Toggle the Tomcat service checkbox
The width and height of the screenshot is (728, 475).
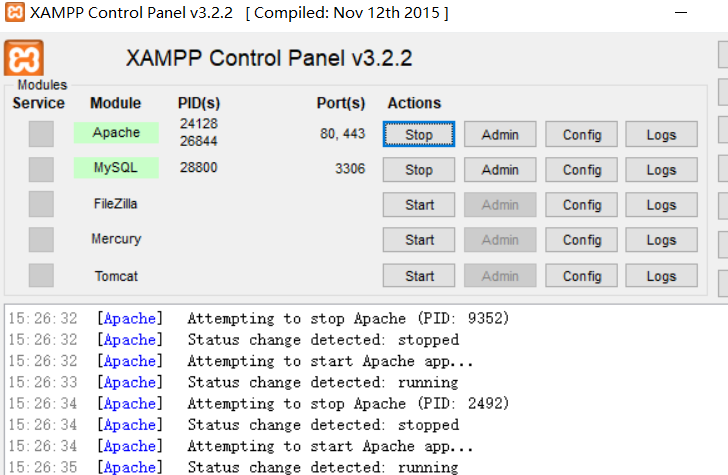point(41,276)
